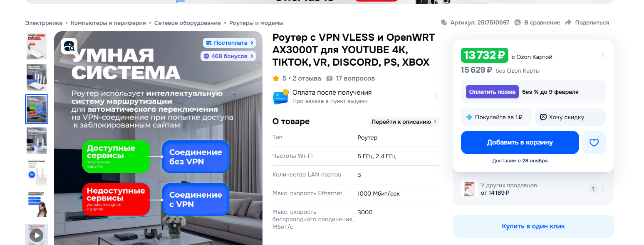Screen dimensions: 644x245
Task: Copy the Артикул number icon
Action: click(x=444, y=22)
